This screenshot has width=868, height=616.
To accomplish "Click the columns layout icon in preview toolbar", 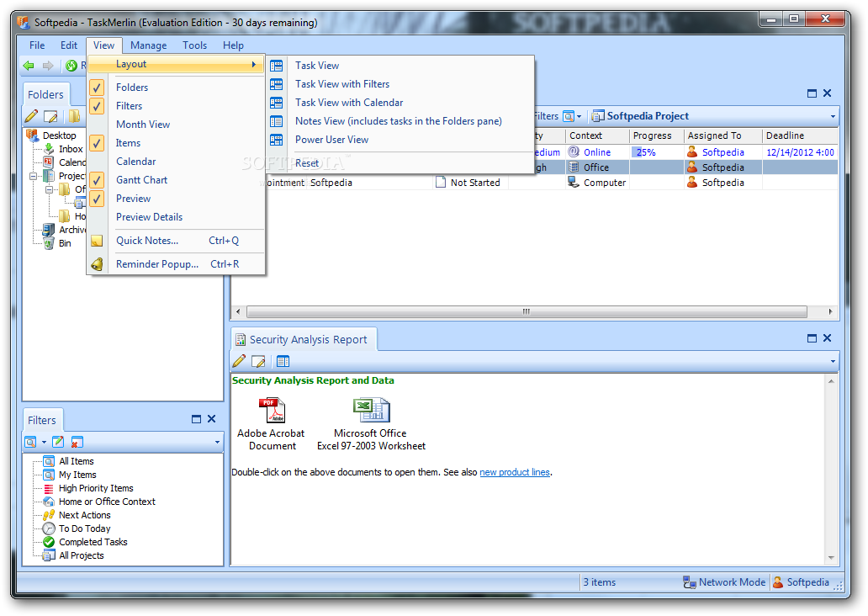I will click(283, 361).
